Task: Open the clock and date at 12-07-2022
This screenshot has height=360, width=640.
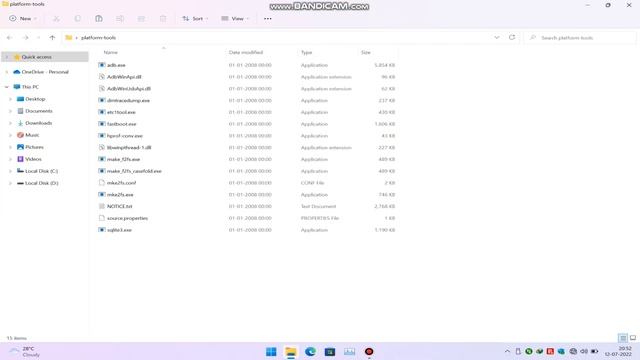Action: (618, 351)
